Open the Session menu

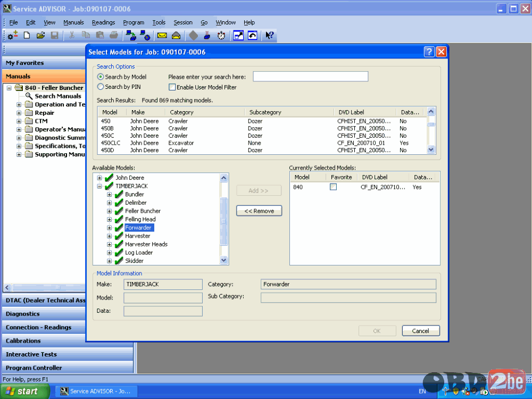183,22
